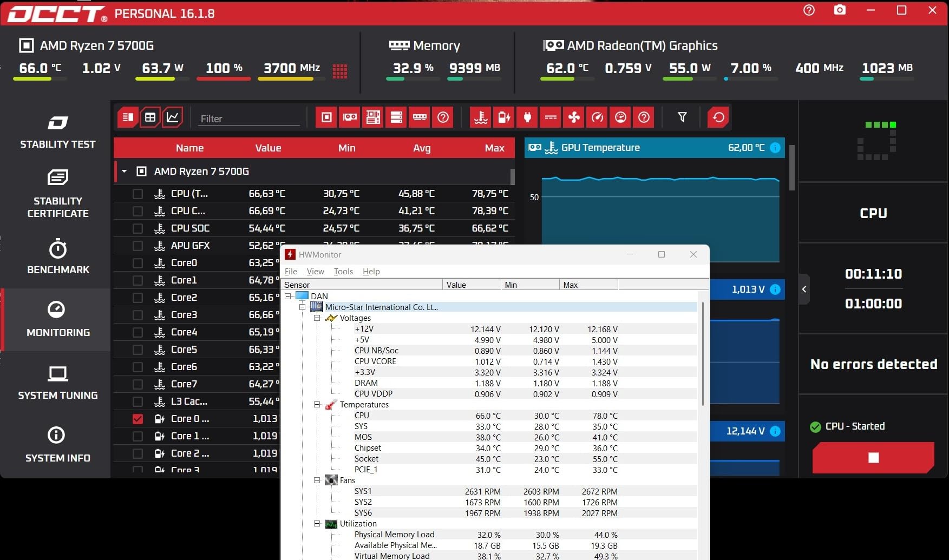Image resolution: width=949 pixels, height=560 pixels.
Task: Switch to the table view mode icon
Action: (x=150, y=117)
